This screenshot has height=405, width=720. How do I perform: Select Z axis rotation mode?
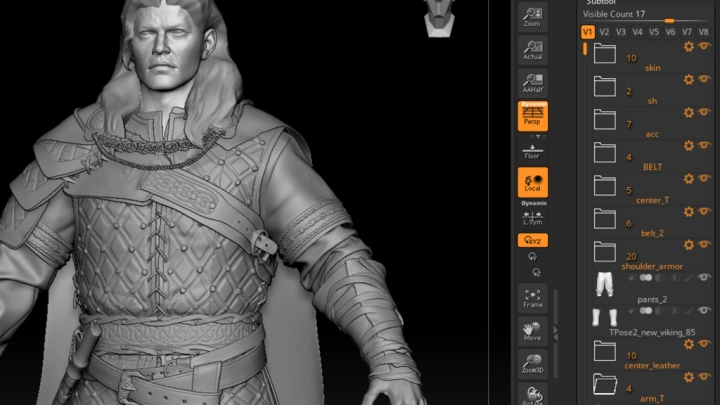click(536, 273)
